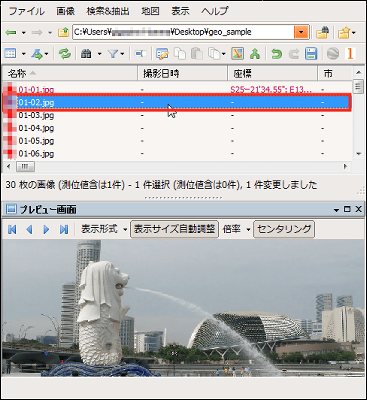Jump to first image in preview

click(x=12, y=229)
